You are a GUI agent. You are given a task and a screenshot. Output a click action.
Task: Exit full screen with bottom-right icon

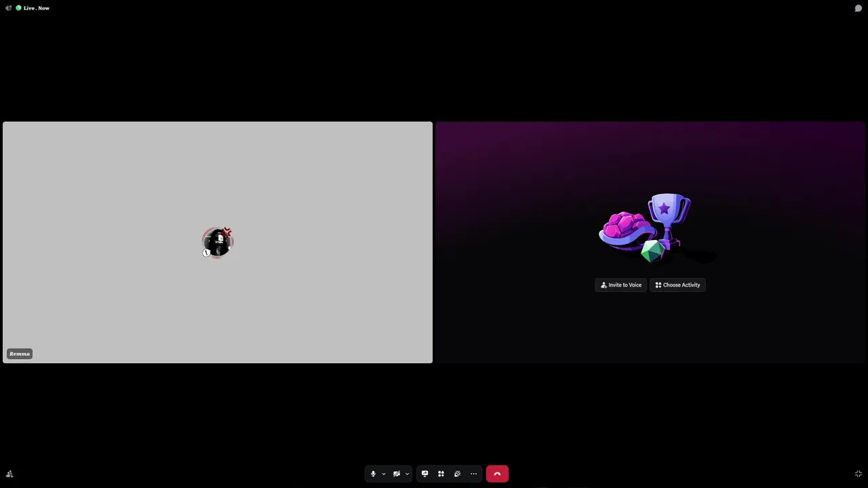click(x=858, y=474)
